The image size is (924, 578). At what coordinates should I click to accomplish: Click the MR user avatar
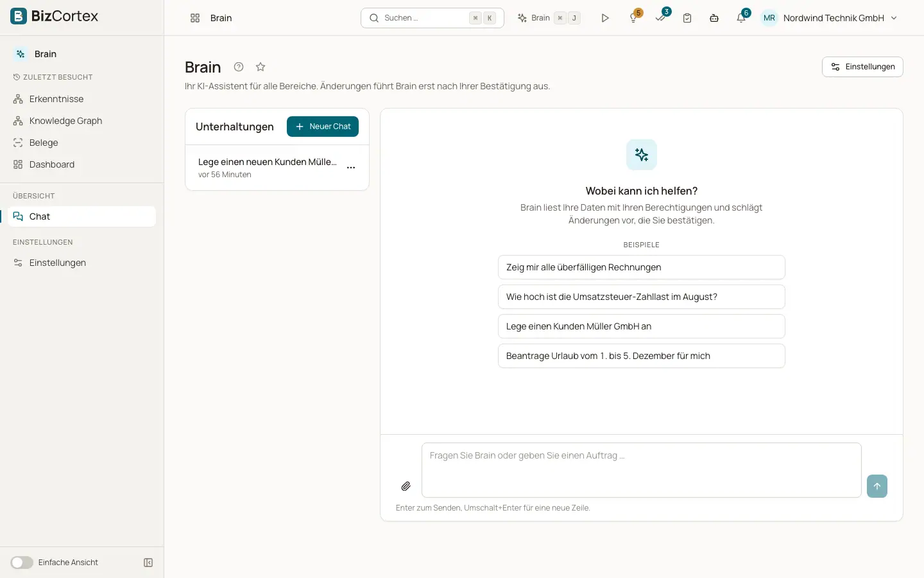[769, 18]
